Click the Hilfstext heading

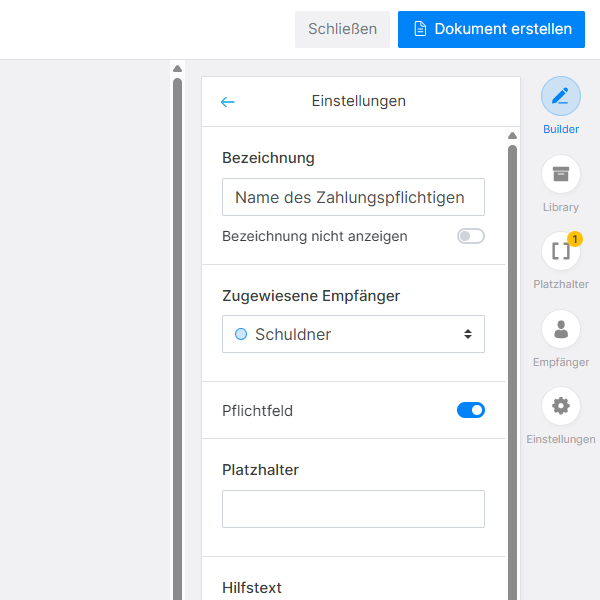252,588
